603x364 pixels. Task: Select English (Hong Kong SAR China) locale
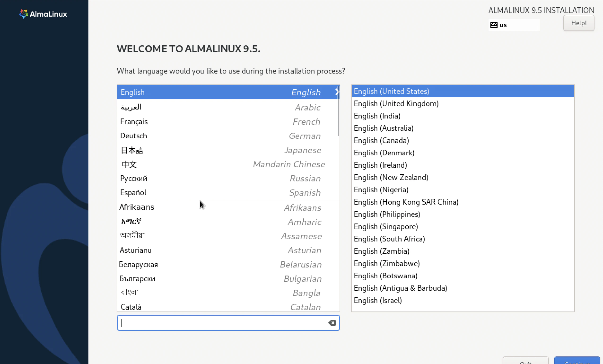tap(463, 202)
